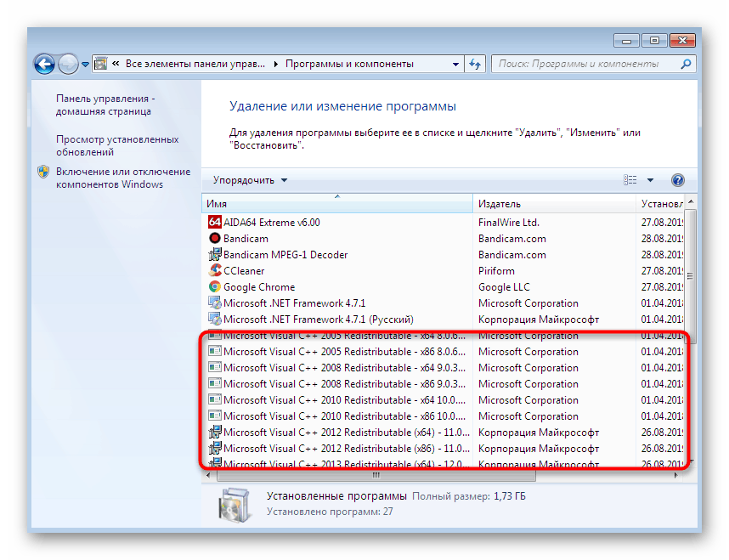
Task: Click horizontal scrollbar left arrow
Action: (208, 475)
